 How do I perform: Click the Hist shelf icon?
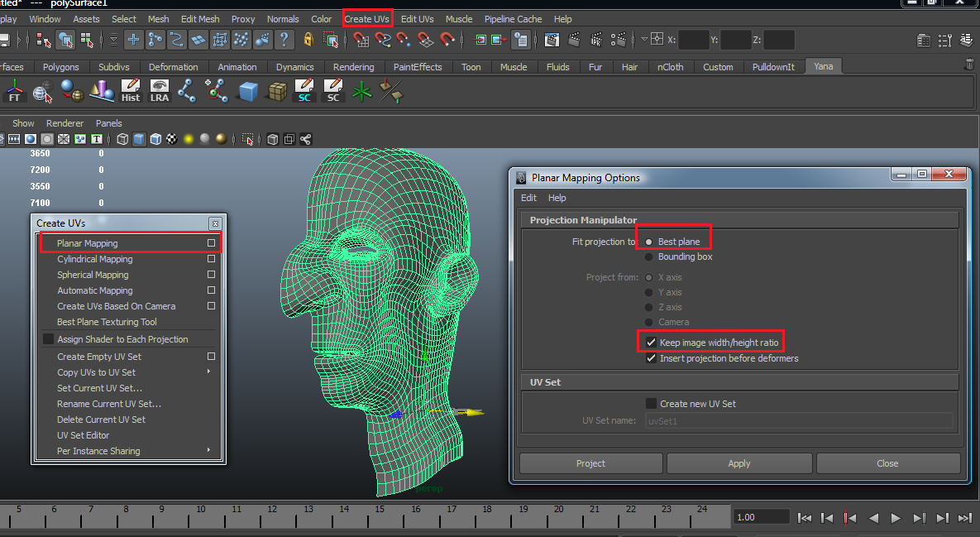tap(131, 90)
